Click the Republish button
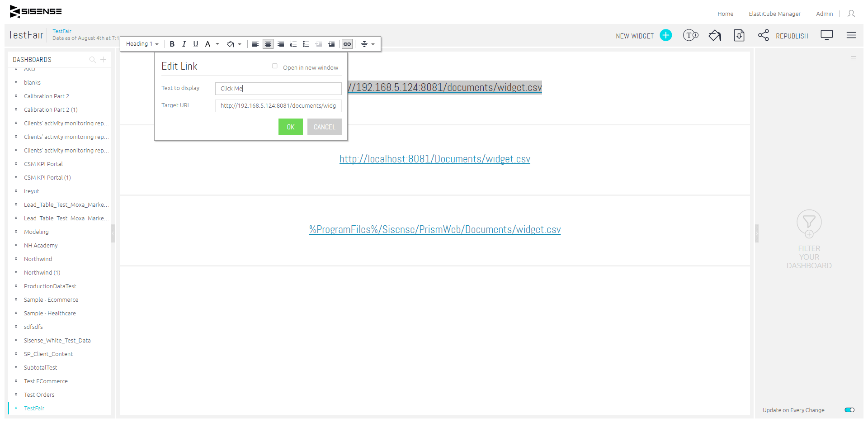Image resolution: width=868 pixels, height=423 pixels. coord(792,36)
